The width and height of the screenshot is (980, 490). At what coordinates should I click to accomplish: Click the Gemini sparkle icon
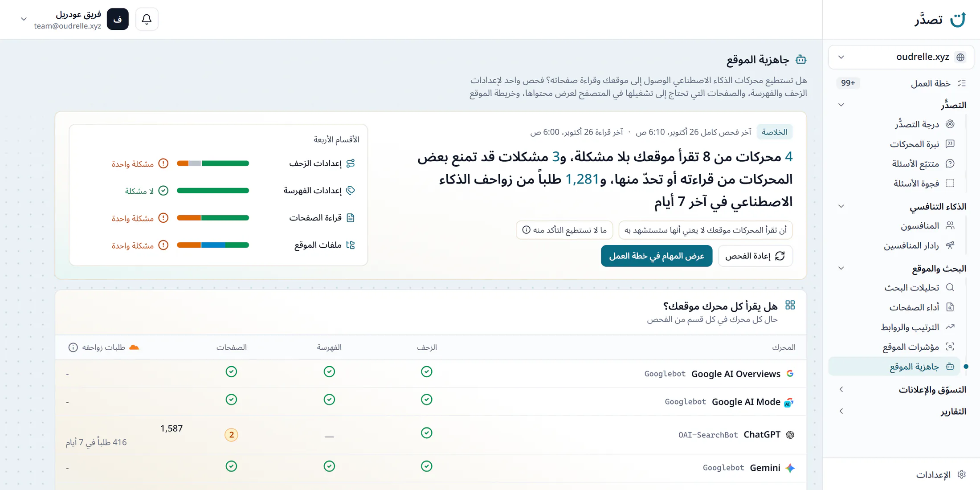coord(790,468)
